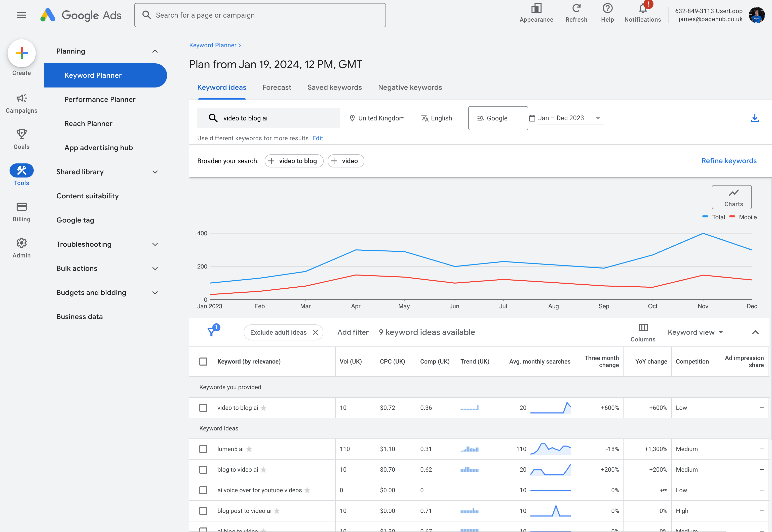772x532 pixels.
Task: Star the 'blog to video ai' keyword
Action: [263, 470]
